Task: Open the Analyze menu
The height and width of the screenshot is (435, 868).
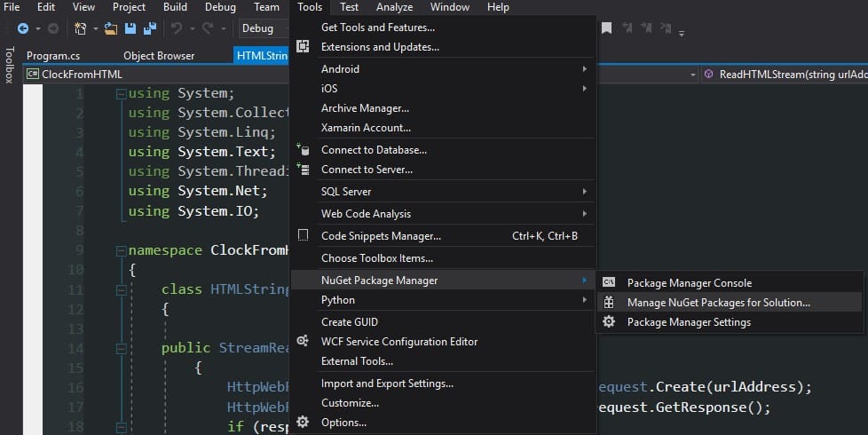Action: coord(394,7)
